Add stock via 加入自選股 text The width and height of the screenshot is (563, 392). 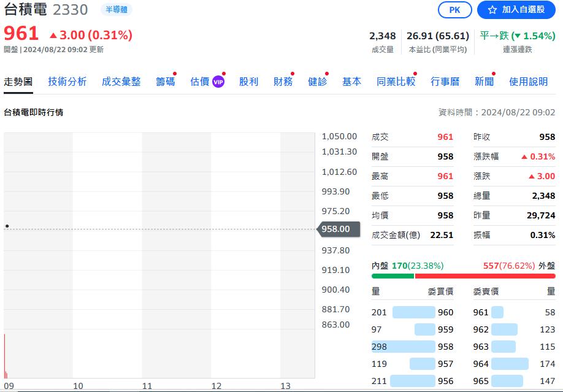click(523, 10)
